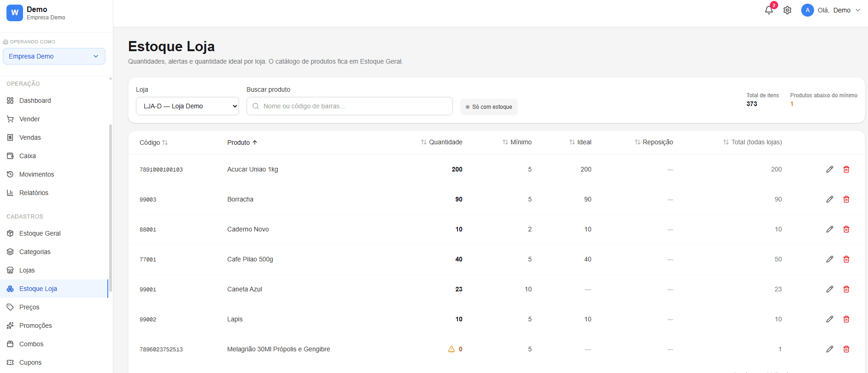This screenshot has height=373, width=868.
Task: Edit the Melagrião 30Ml row
Action: point(830,349)
